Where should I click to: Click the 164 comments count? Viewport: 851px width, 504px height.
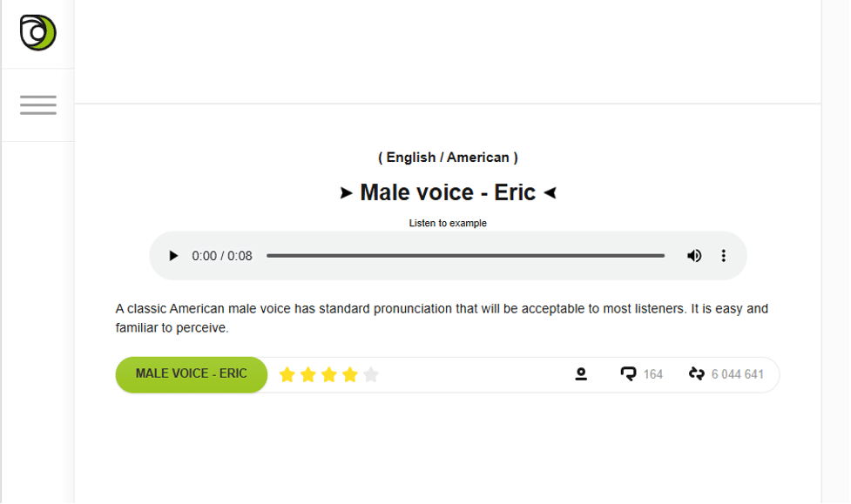point(653,374)
